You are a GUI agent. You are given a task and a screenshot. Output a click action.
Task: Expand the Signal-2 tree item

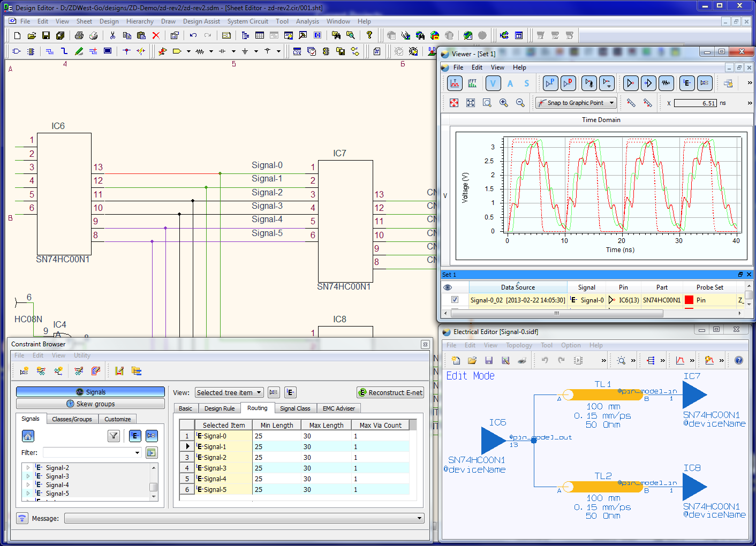click(28, 467)
